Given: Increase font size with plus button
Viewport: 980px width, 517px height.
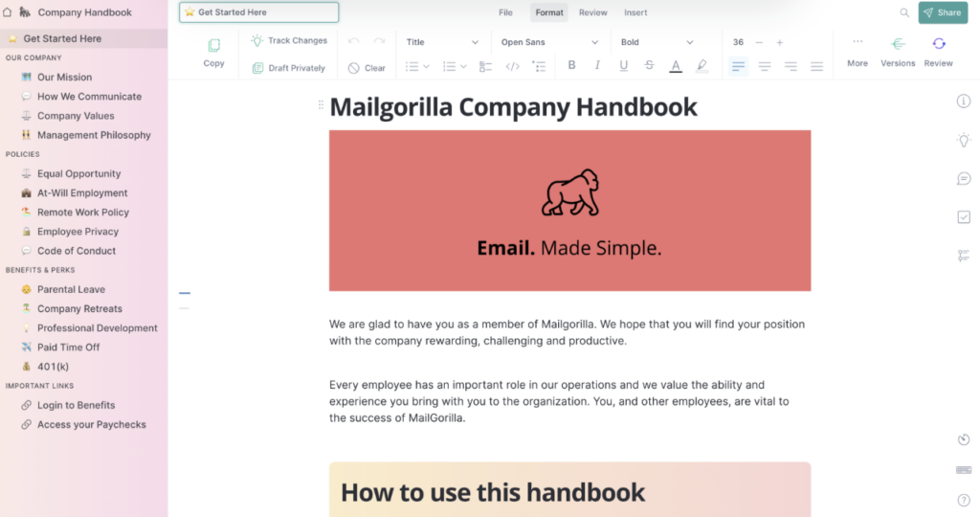Looking at the screenshot, I should click(779, 42).
